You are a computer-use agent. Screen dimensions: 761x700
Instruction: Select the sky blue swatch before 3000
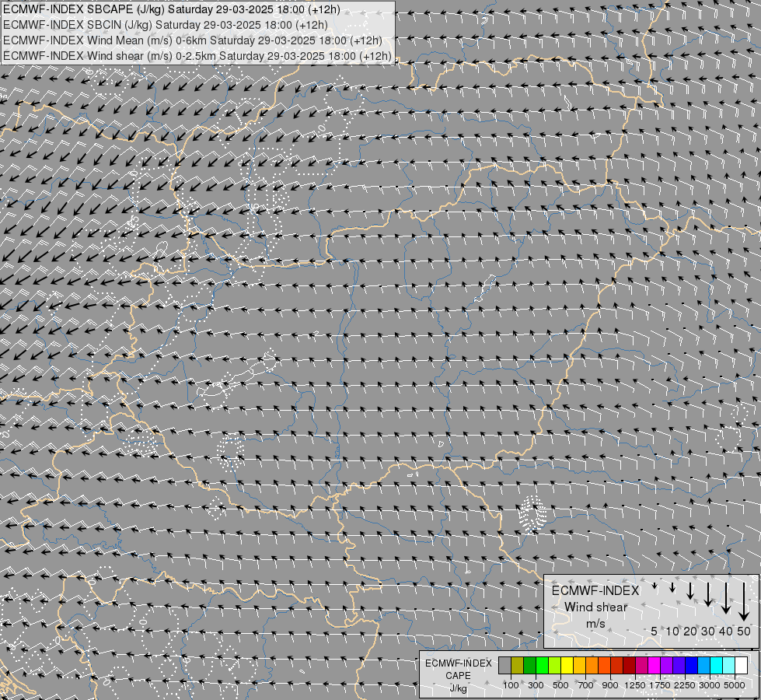704,665
